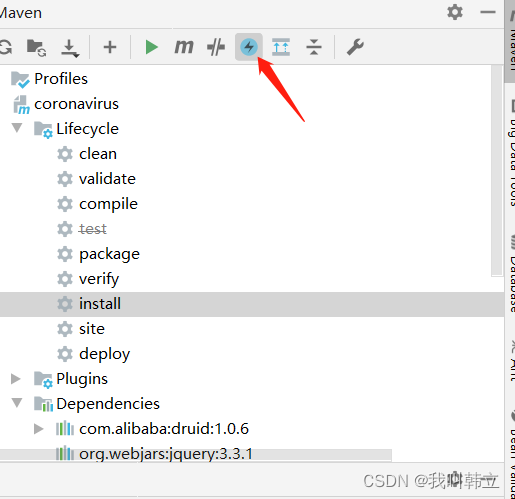Select the package lifecycle goal

pyautogui.click(x=109, y=254)
